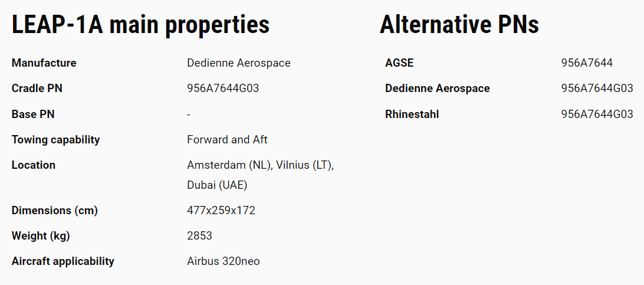Select Airbus 320neo applicability value

tap(224, 261)
